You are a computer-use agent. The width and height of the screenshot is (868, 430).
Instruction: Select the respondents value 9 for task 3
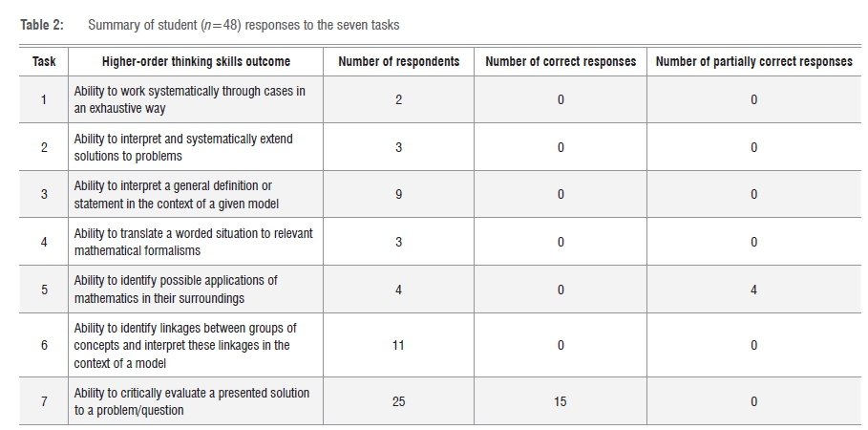[398, 194]
